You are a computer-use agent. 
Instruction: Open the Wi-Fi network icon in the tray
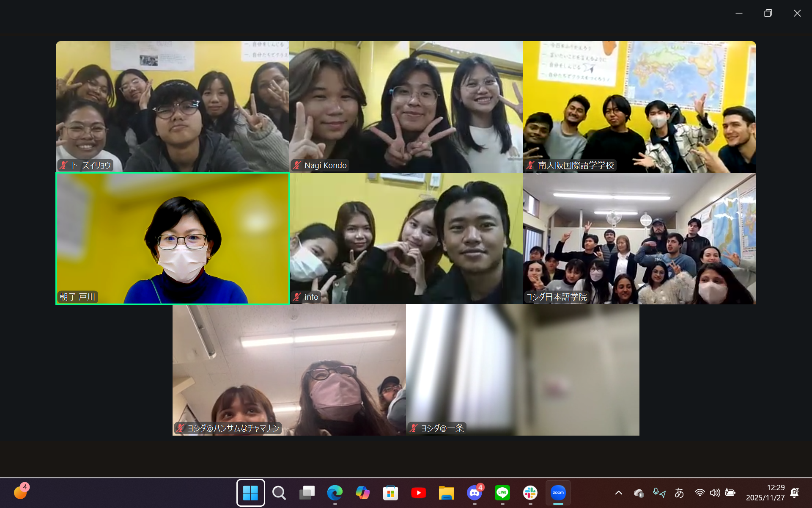(700, 493)
